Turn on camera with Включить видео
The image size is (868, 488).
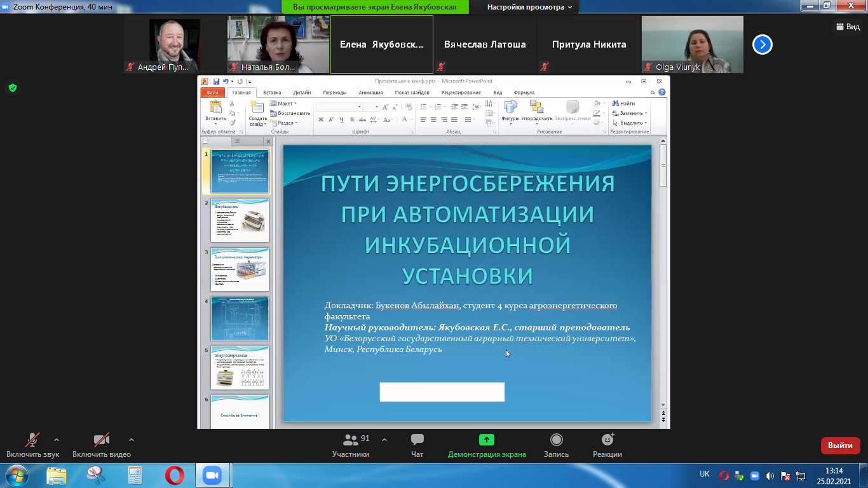point(101,445)
